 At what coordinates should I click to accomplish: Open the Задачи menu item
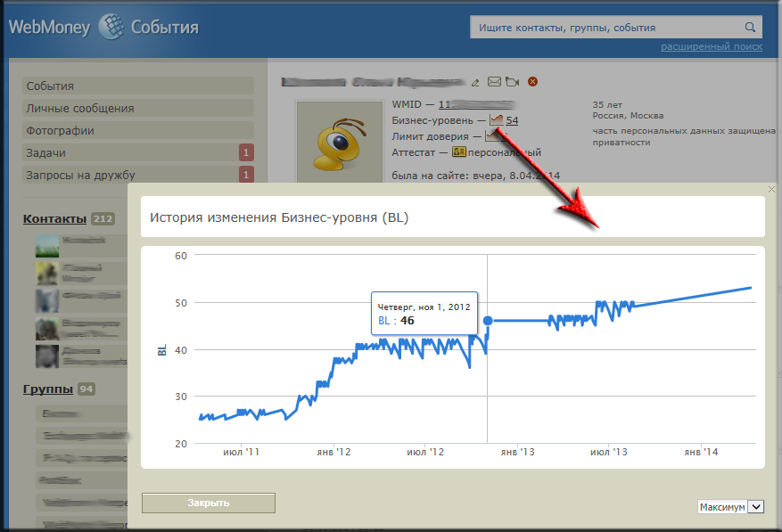pos(138,153)
